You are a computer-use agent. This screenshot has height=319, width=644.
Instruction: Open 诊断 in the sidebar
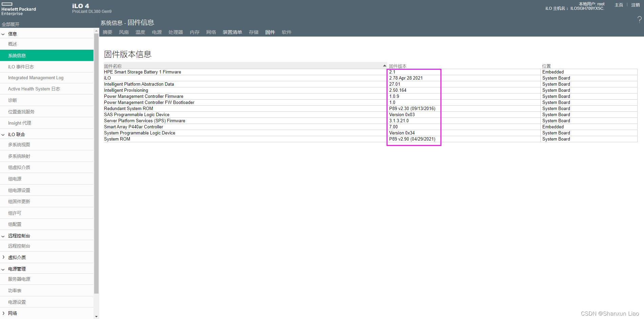[x=47, y=100]
